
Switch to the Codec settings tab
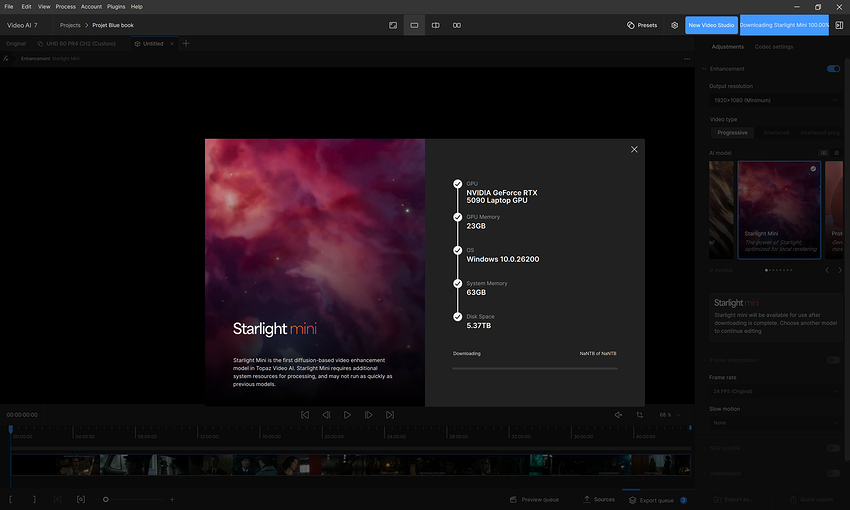(x=774, y=47)
